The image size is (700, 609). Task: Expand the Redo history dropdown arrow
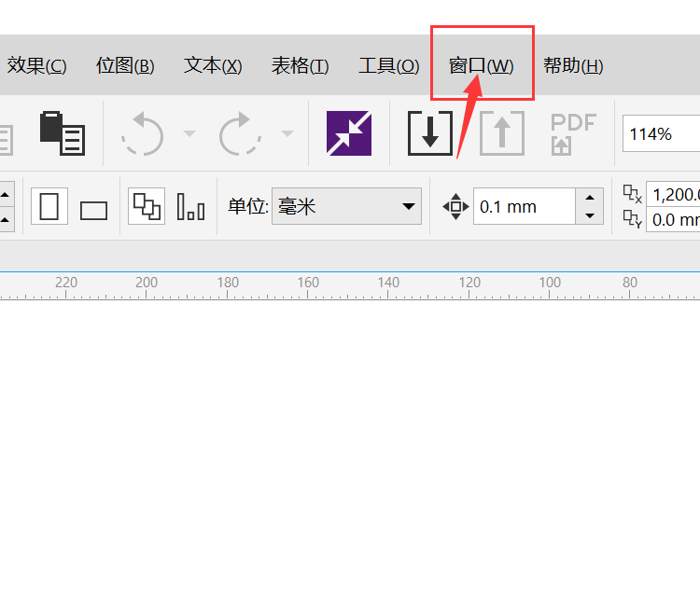click(x=287, y=133)
